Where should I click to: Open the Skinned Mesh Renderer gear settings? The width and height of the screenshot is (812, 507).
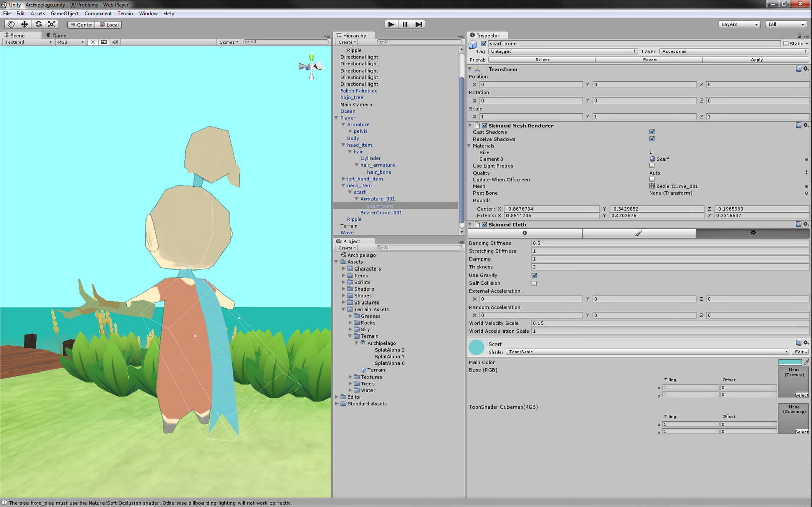pos(806,125)
